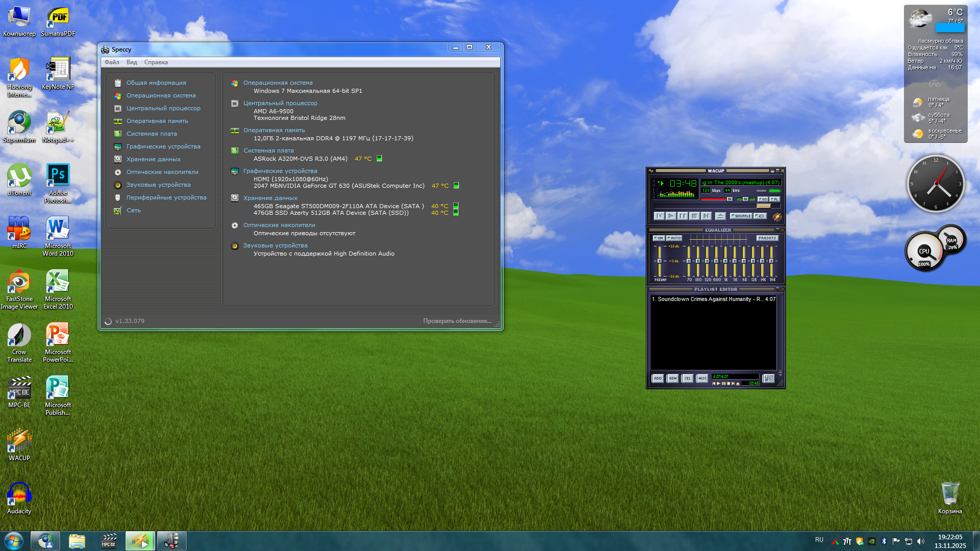
Task: Toggle the equalizer ON button
Action: [x=658, y=238]
